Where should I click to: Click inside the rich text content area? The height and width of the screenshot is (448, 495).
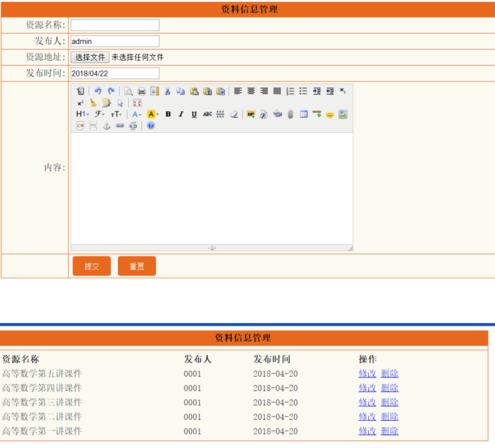[x=212, y=188]
